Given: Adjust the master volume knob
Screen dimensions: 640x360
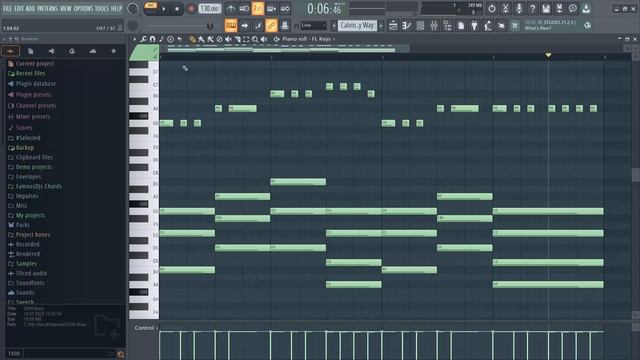Looking at the screenshot, I should (133, 9).
